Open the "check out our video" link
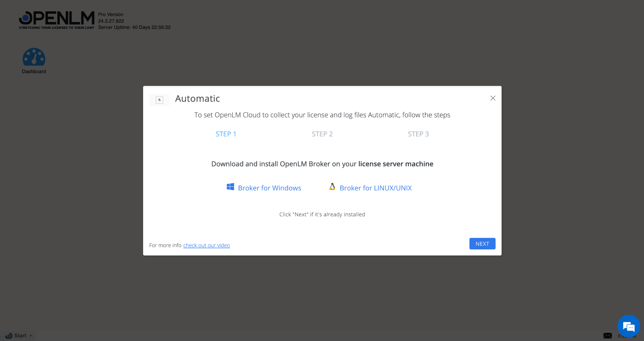The height and width of the screenshot is (341, 644). click(206, 245)
